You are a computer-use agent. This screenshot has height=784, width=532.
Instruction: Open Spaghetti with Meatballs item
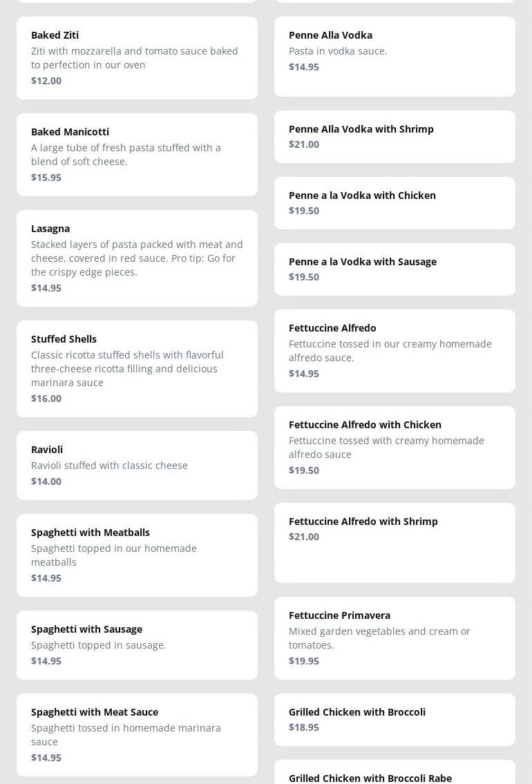click(x=137, y=555)
